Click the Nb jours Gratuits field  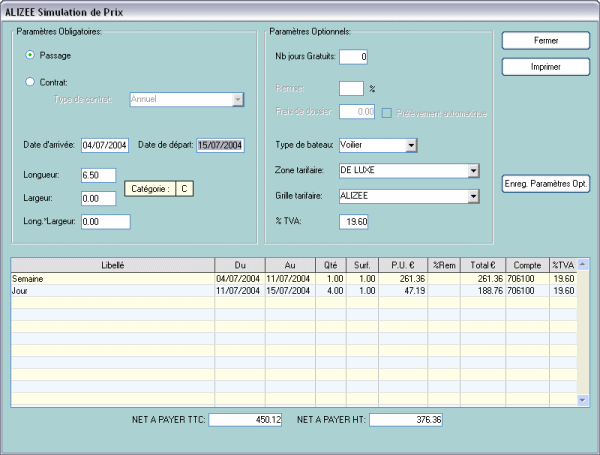[353, 57]
